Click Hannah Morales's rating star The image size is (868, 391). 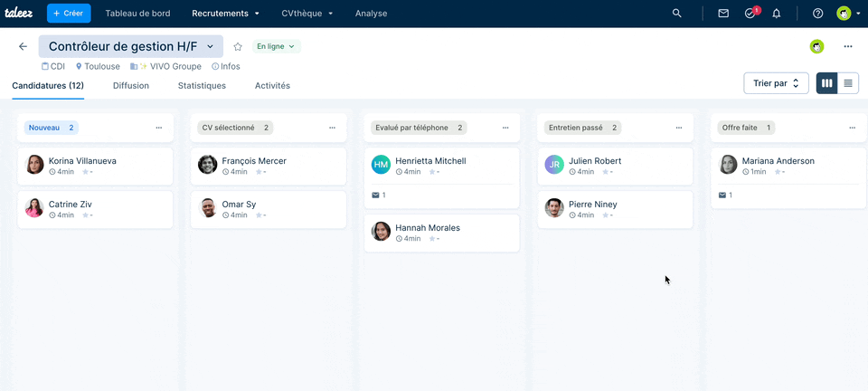click(432, 239)
